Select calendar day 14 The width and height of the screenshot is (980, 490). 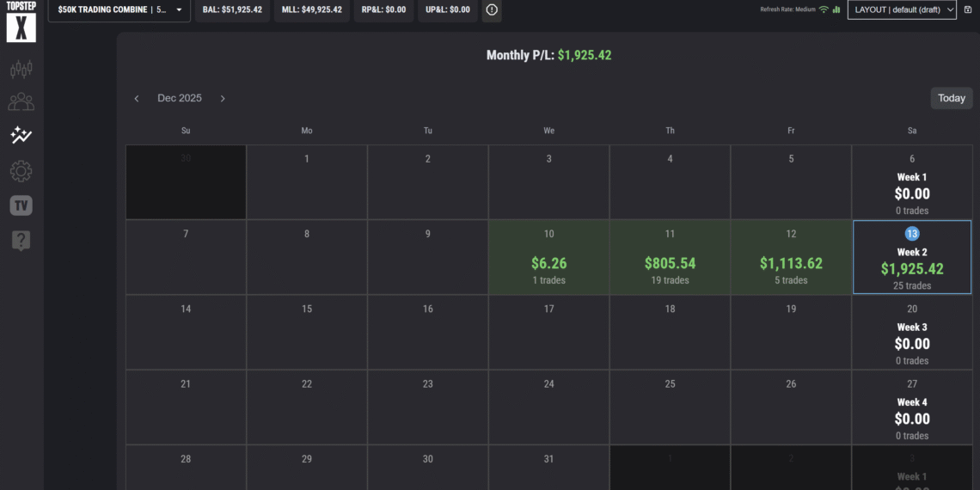click(x=186, y=332)
